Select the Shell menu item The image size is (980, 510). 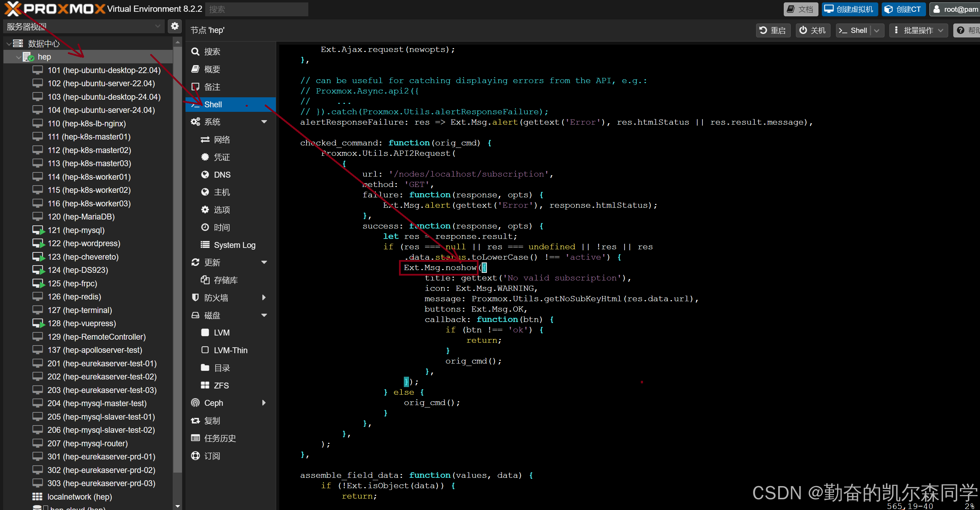[x=213, y=104]
